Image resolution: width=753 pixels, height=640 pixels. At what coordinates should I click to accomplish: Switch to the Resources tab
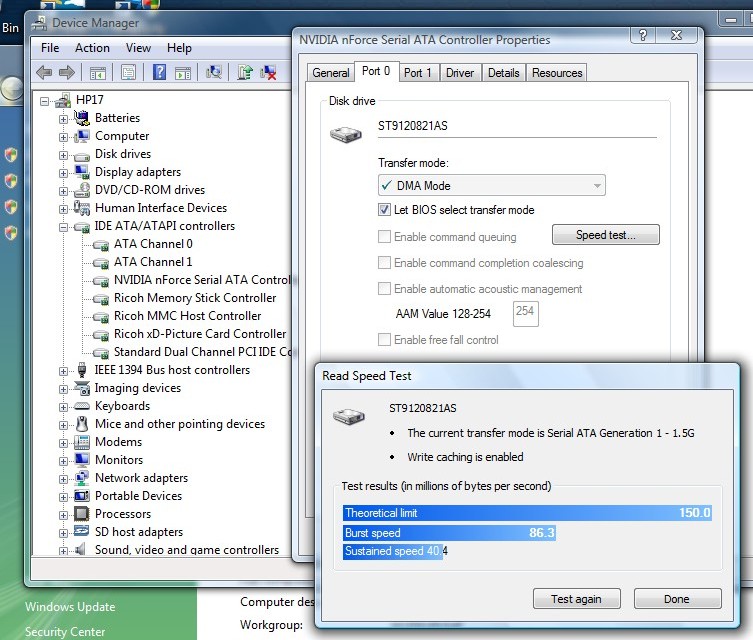pyautogui.click(x=557, y=73)
